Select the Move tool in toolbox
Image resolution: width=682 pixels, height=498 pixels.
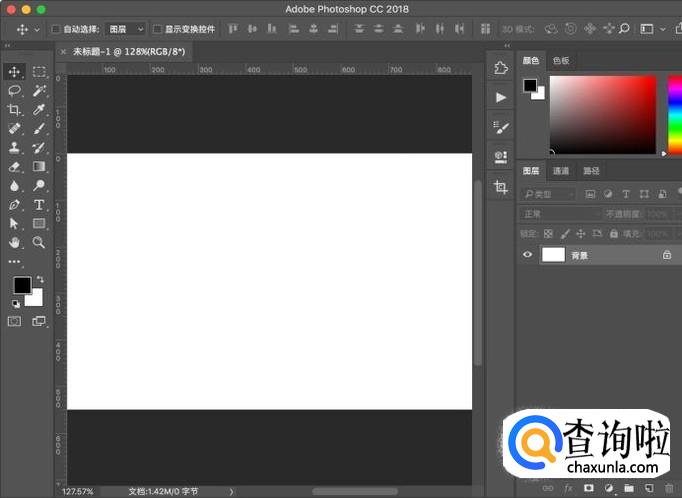pyautogui.click(x=14, y=72)
